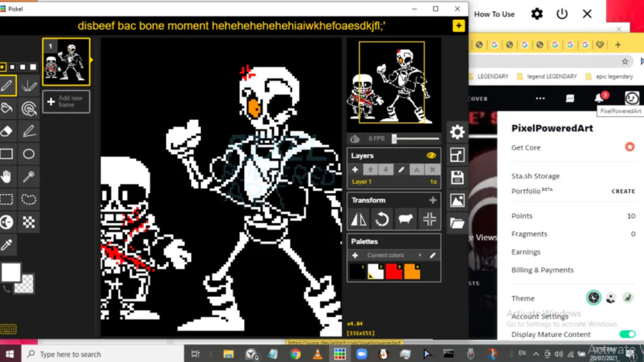The width and height of the screenshot is (644, 362).
Task: Adjust the FPS slider
Action: pos(415,139)
